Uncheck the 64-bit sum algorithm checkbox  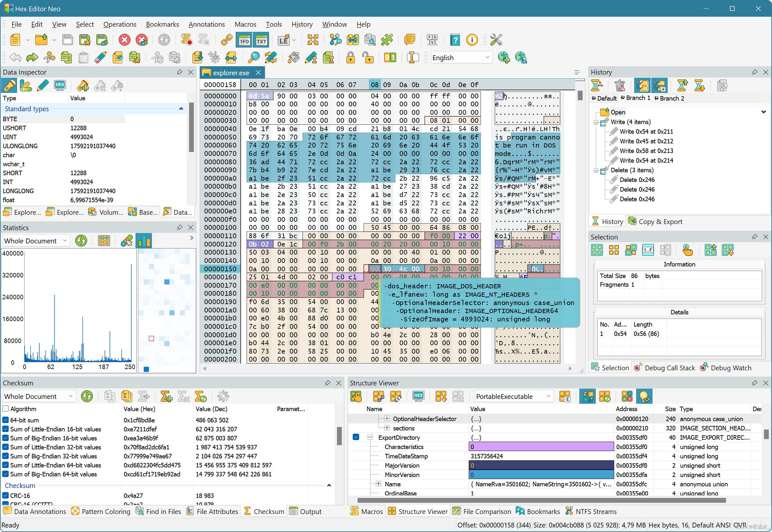coord(6,420)
